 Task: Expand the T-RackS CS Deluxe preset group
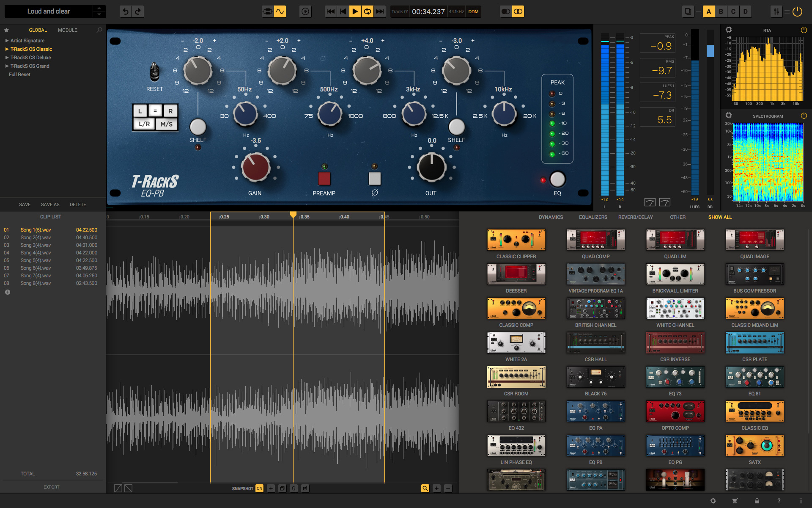[31, 58]
